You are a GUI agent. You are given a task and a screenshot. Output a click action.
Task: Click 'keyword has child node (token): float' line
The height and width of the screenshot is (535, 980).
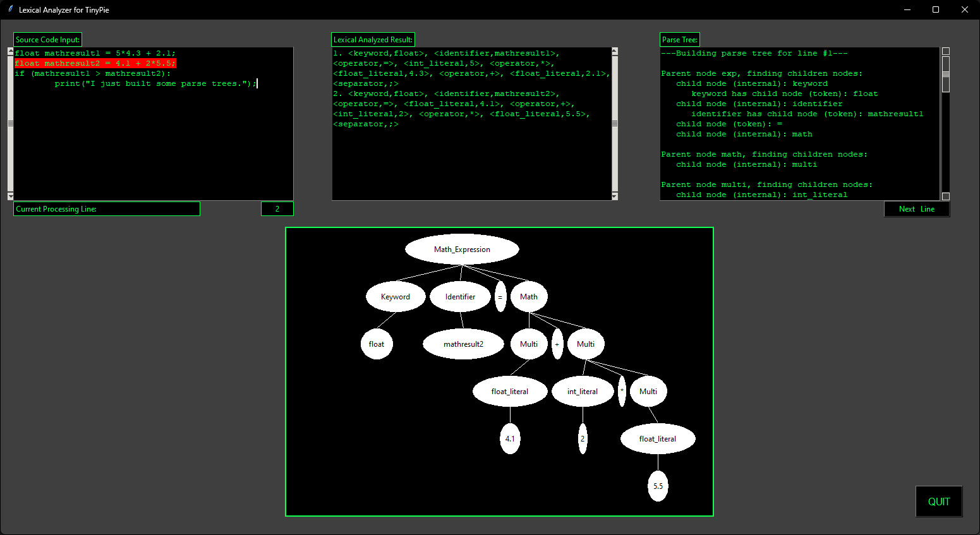(x=785, y=93)
